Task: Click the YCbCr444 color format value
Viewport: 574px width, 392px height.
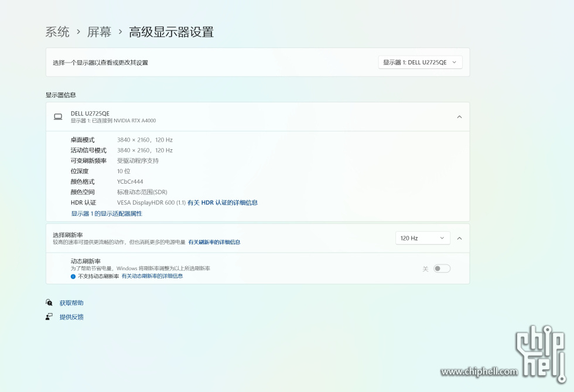Action: (130, 182)
